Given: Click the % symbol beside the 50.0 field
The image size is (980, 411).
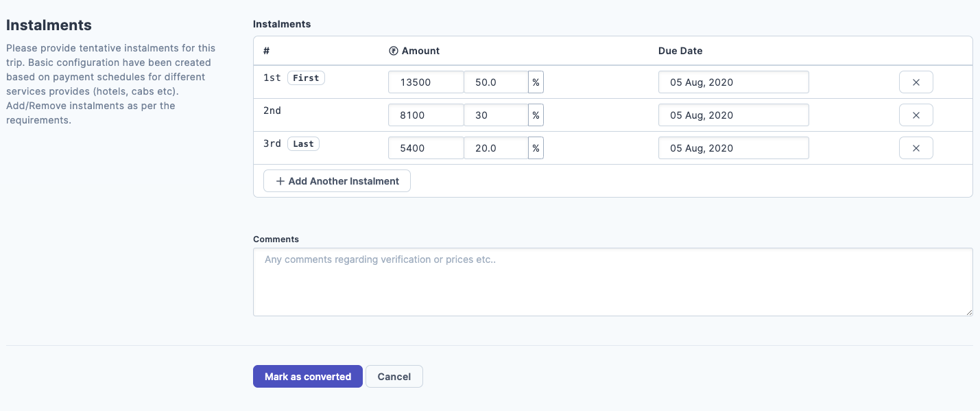Looking at the screenshot, I should click(536, 82).
